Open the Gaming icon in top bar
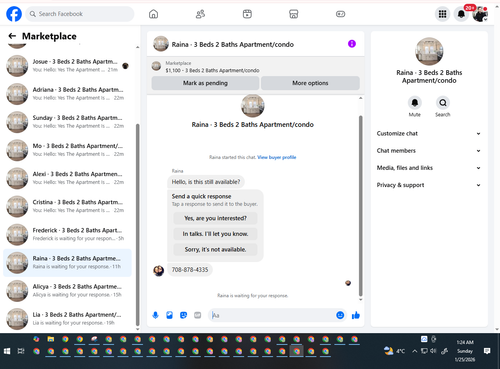The width and height of the screenshot is (500, 369). click(340, 14)
